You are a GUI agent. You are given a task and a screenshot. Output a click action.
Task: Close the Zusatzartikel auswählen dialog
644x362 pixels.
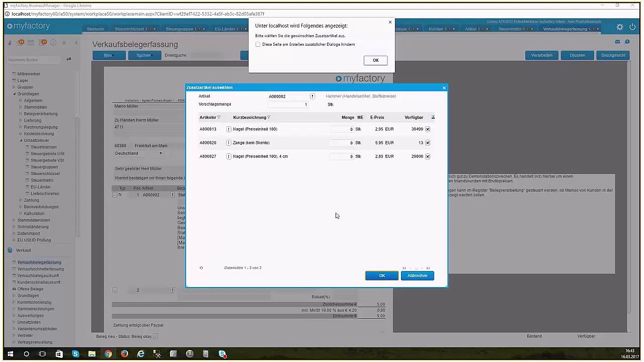(444, 88)
